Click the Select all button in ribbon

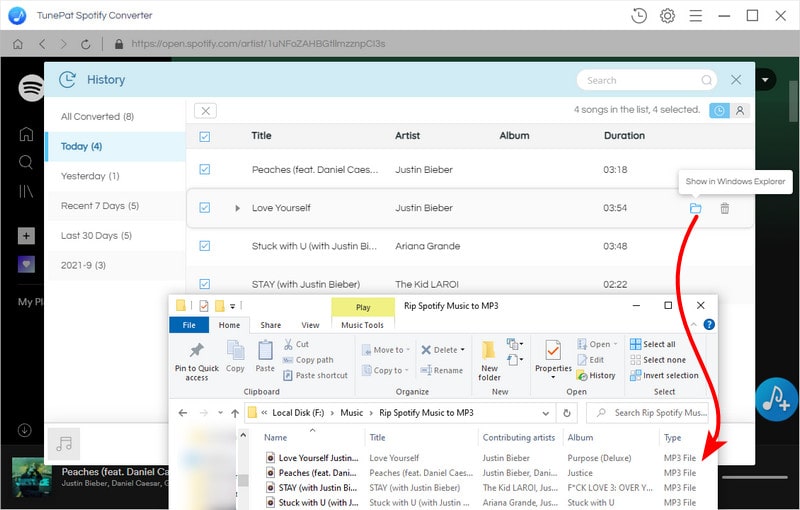tap(658, 344)
